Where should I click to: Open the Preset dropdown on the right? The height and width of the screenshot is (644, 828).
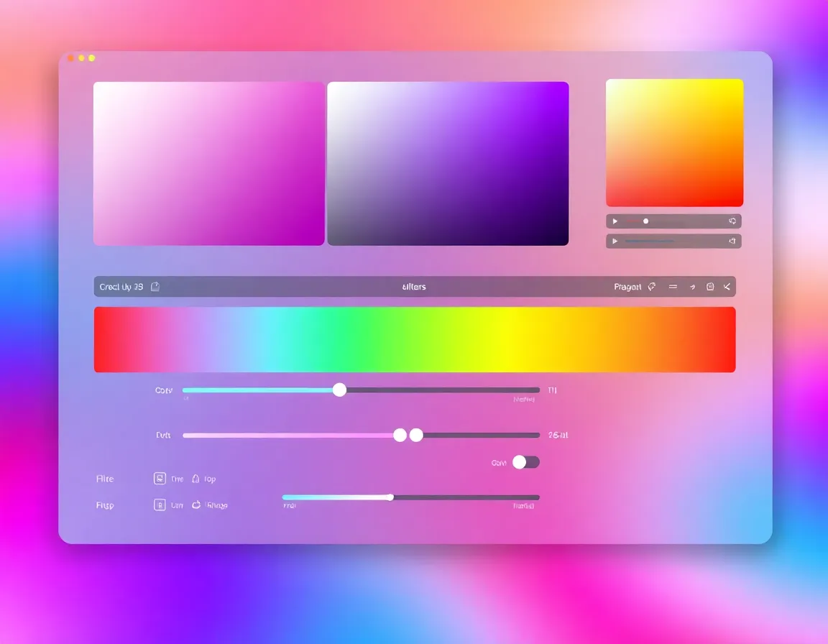[629, 286]
